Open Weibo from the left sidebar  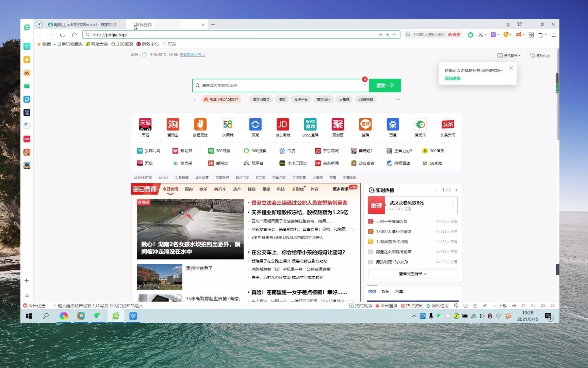pos(27,73)
